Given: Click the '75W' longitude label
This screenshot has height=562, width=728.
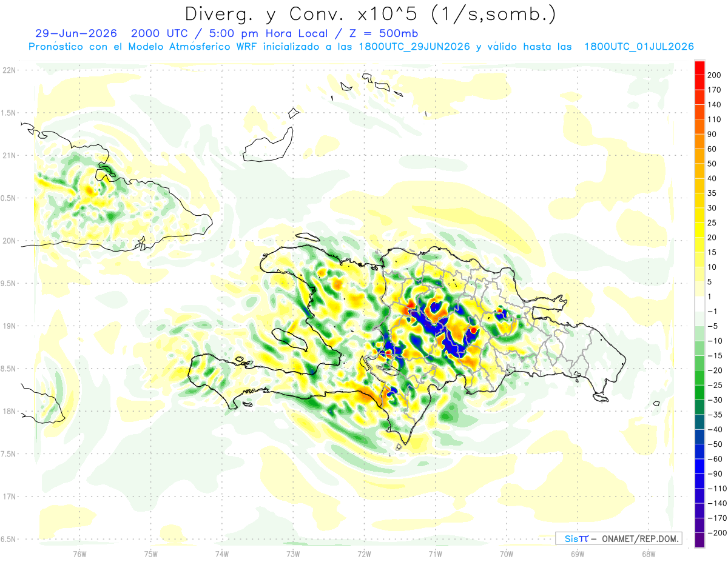Looking at the screenshot, I should click(x=150, y=554).
